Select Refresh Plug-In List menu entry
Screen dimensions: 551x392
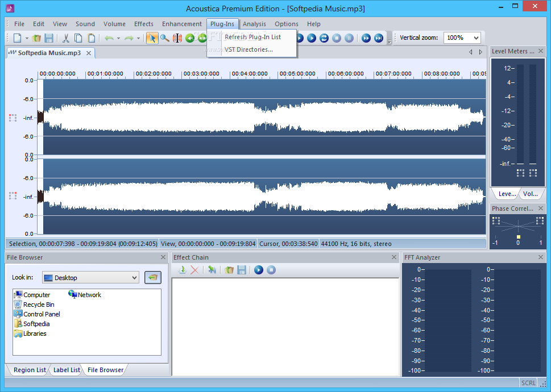[x=252, y=37]
